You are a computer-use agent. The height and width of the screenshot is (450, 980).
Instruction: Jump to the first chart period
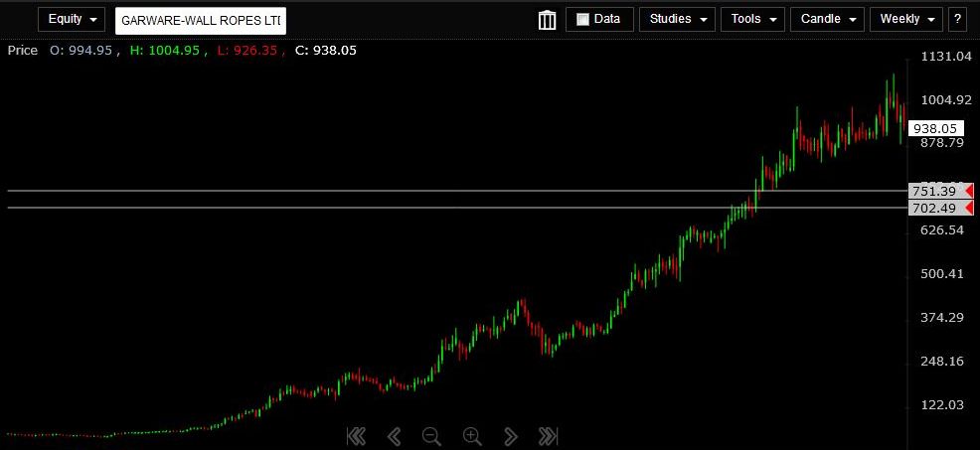tap(356, 435)
